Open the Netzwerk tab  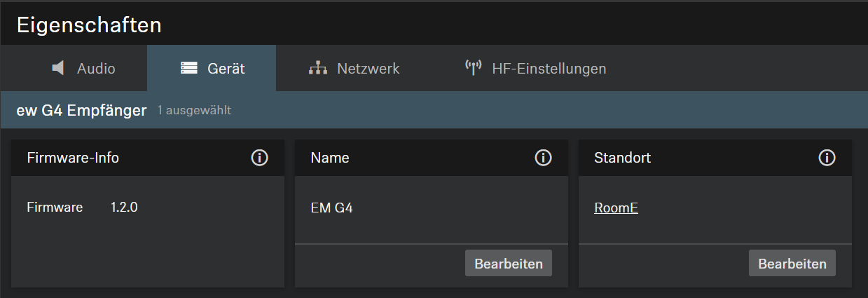pos(368,69)
